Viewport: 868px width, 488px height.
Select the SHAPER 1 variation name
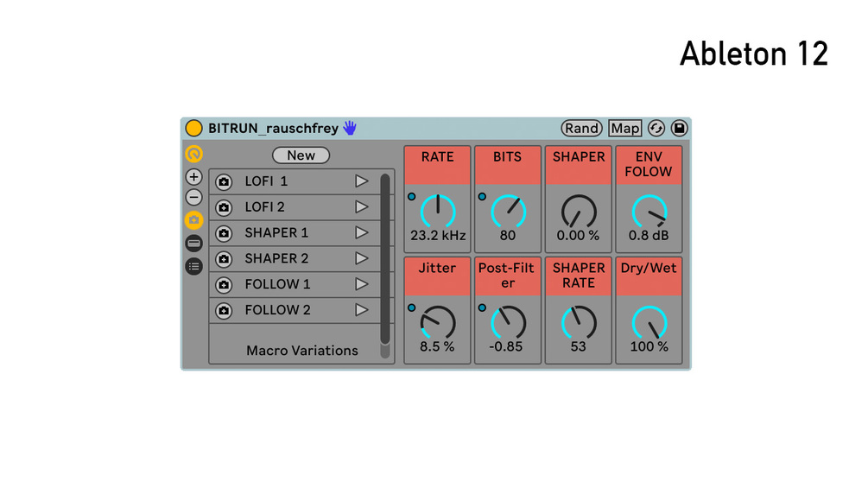click(x=276, y=232)
